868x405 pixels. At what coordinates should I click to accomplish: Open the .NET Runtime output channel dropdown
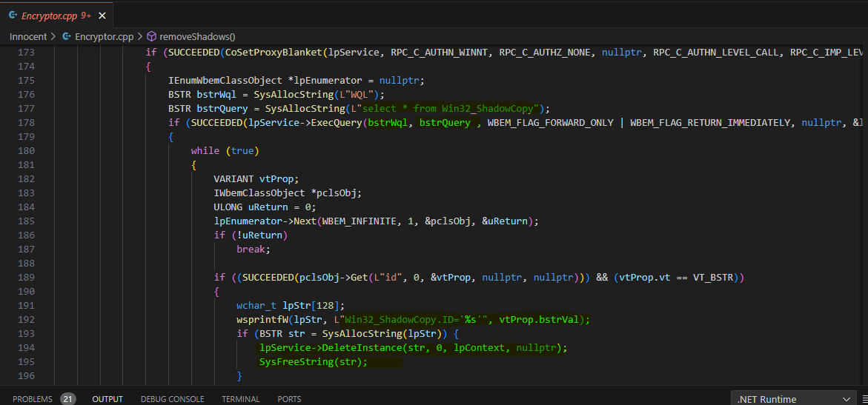[792, 399]
